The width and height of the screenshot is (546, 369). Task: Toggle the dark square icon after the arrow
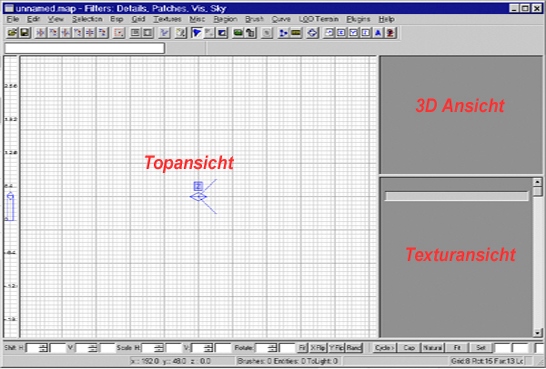pyautogui.click(x=222, y=33)
